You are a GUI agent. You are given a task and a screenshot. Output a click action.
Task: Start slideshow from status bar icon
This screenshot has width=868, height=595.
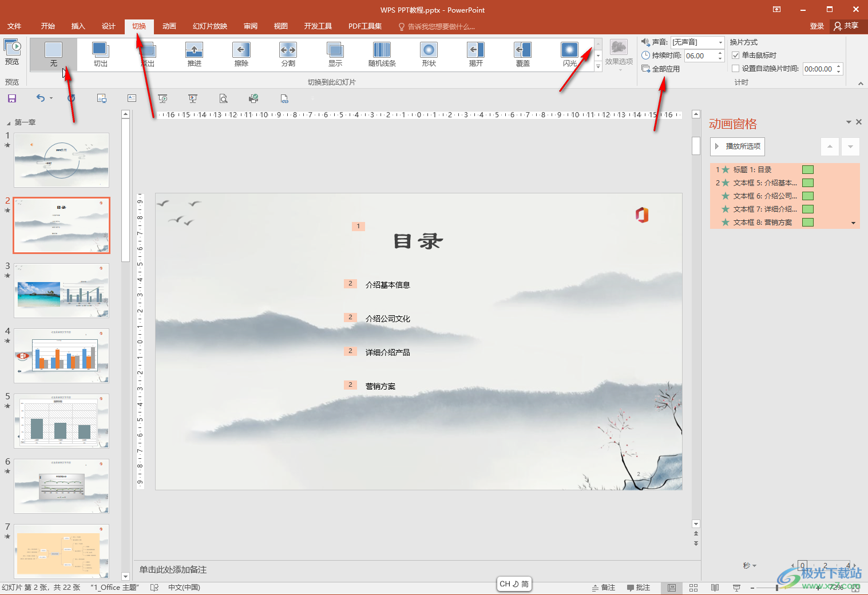[736, 588]
